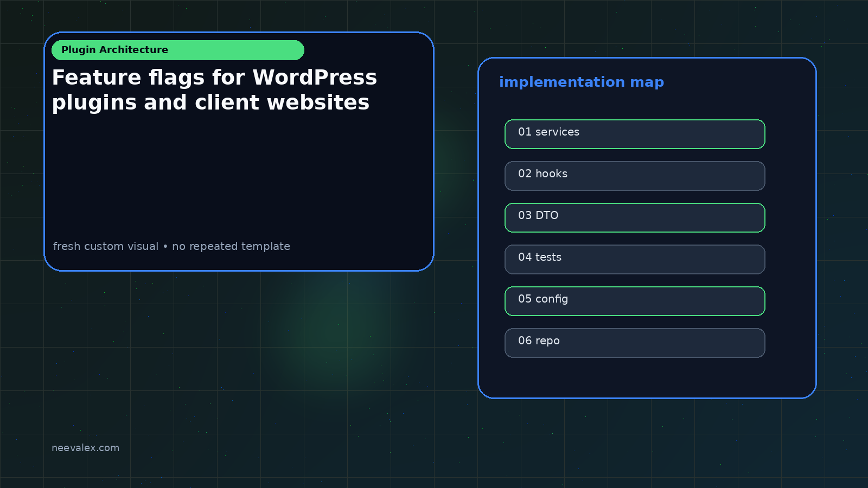
Task: Click the 'fresh custom visual' caption
Action: (106, 246)
